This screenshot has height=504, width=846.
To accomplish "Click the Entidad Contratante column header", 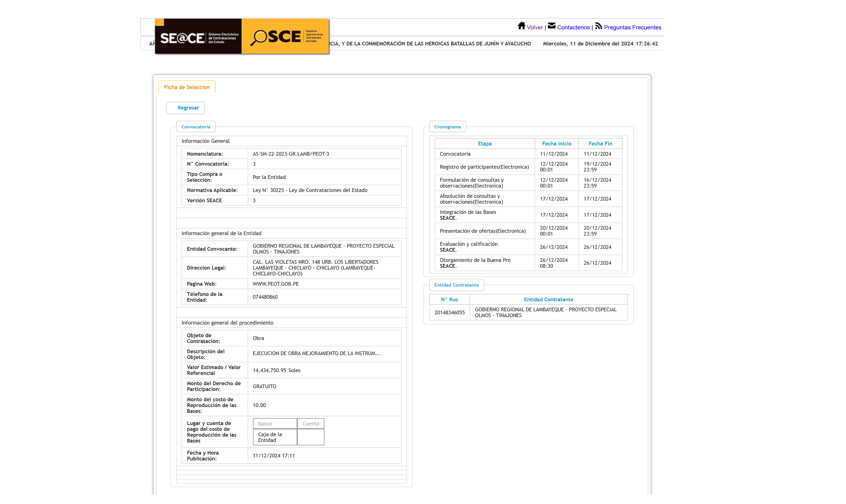I will (548, 300).
